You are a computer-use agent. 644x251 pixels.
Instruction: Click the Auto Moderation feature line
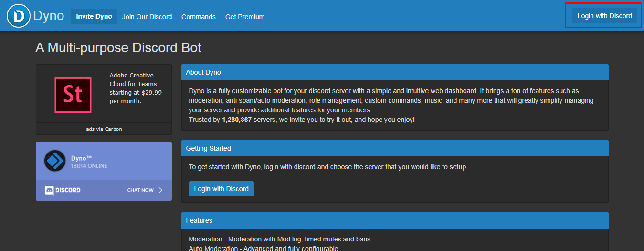coord(264,248)
